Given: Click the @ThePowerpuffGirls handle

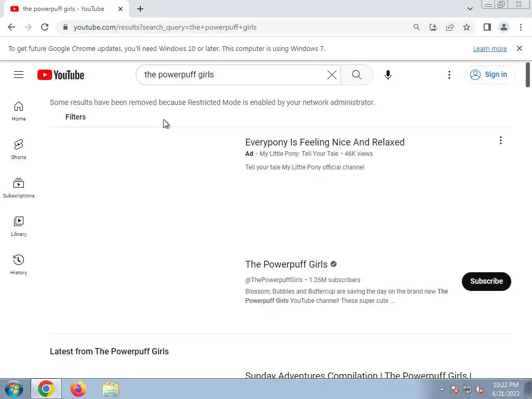Looking at the screenshot, I should coord(274,280).
